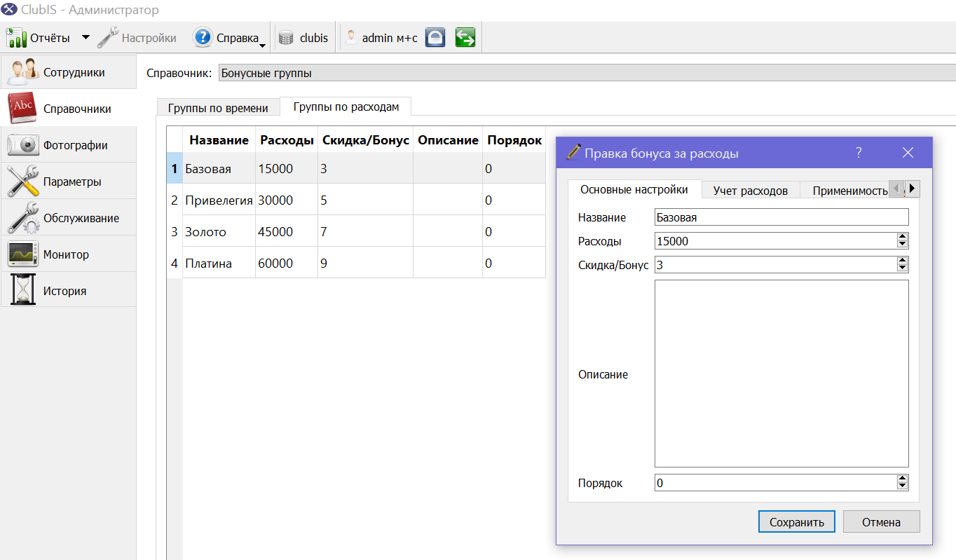Click the Отмена button
Viewport: 956px width, 560px height.
pos(881,522)
